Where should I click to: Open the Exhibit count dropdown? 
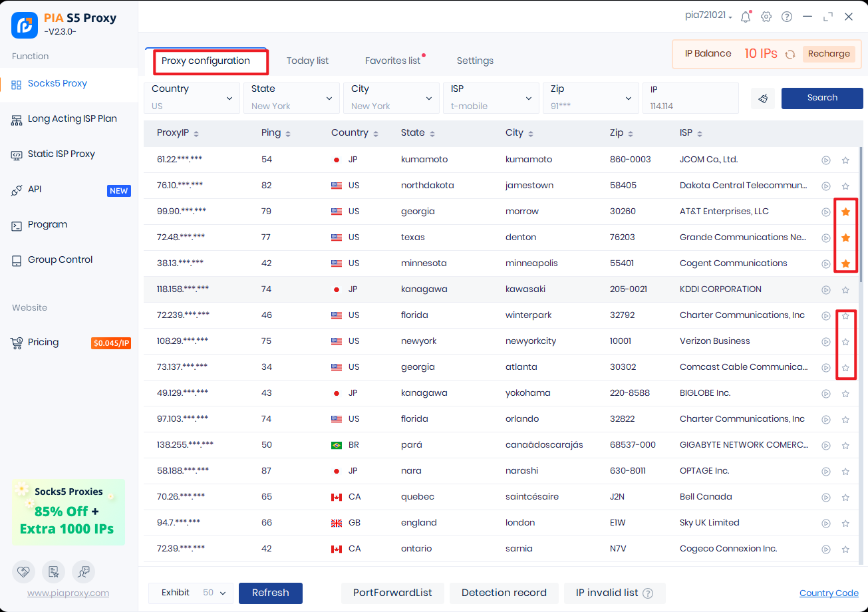click(214, 593)
